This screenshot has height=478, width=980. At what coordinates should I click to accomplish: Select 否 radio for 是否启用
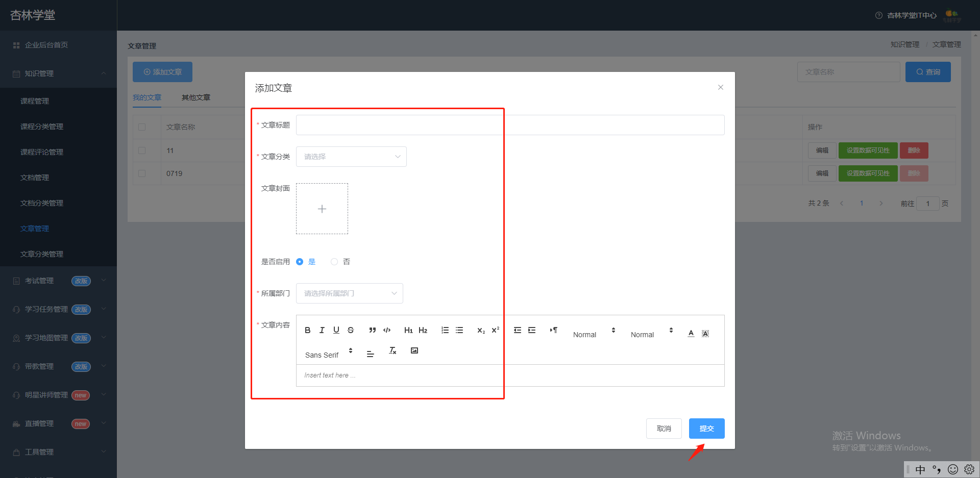(334, 262)
